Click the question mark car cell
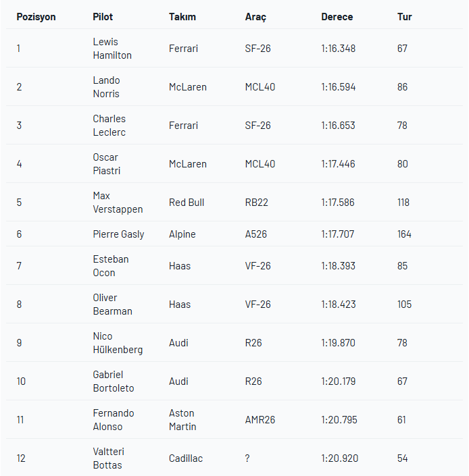This screenshot has width=469, height=476. 247,458
